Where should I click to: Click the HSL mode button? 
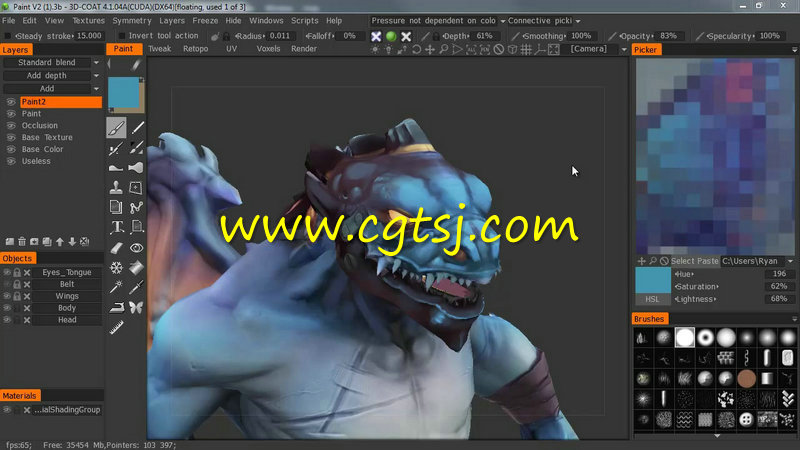pyautogui.click(x=652, y=299)
